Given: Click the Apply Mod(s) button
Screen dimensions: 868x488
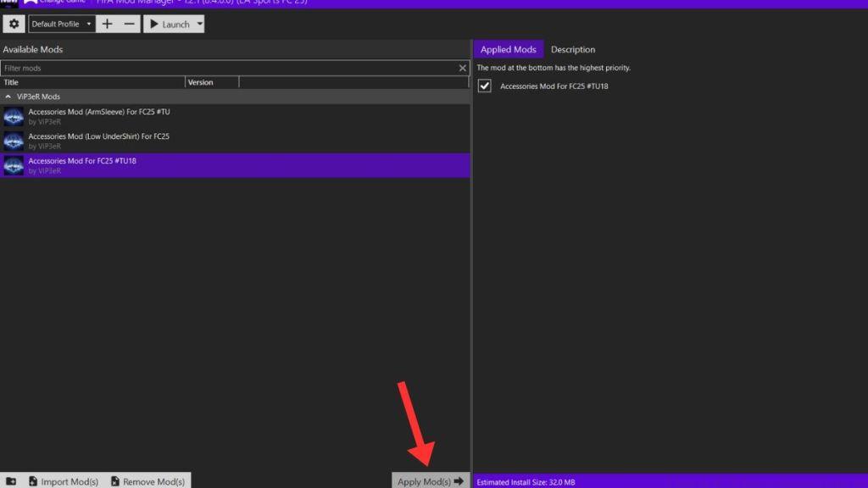Looking at the screenshot, I should [x=424, y=480].
